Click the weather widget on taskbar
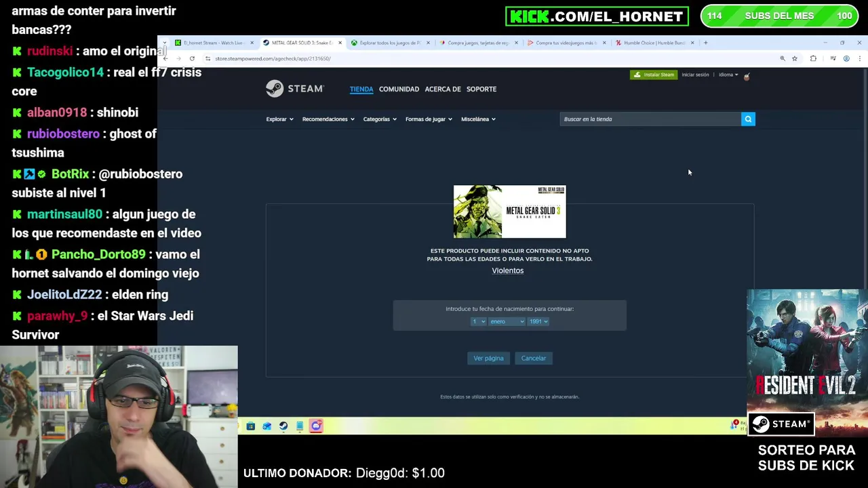 tap(738, 426)
